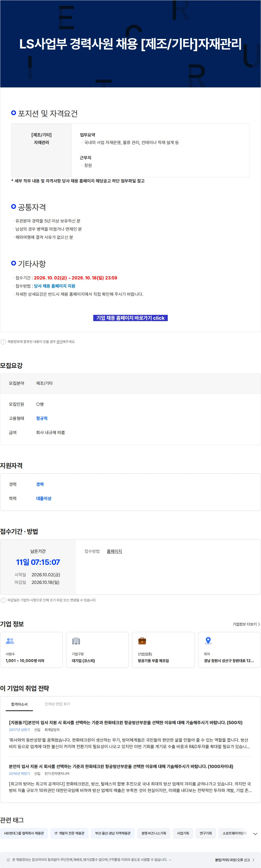The height and width of the screenshot is (868, 261).
Task: Open the 1000자이내 essay title
Action: (x=121, y=766)
